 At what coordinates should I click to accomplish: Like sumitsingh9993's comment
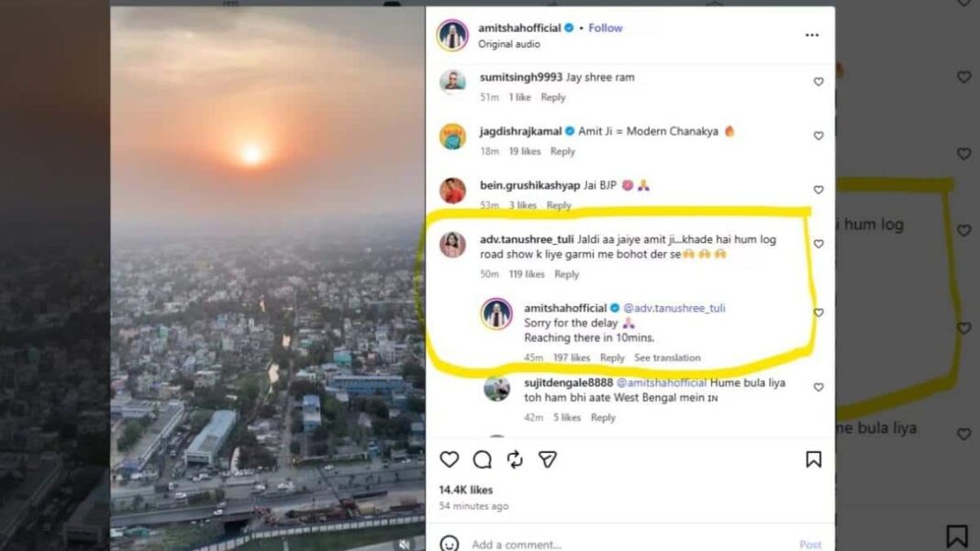pos(819,82)
